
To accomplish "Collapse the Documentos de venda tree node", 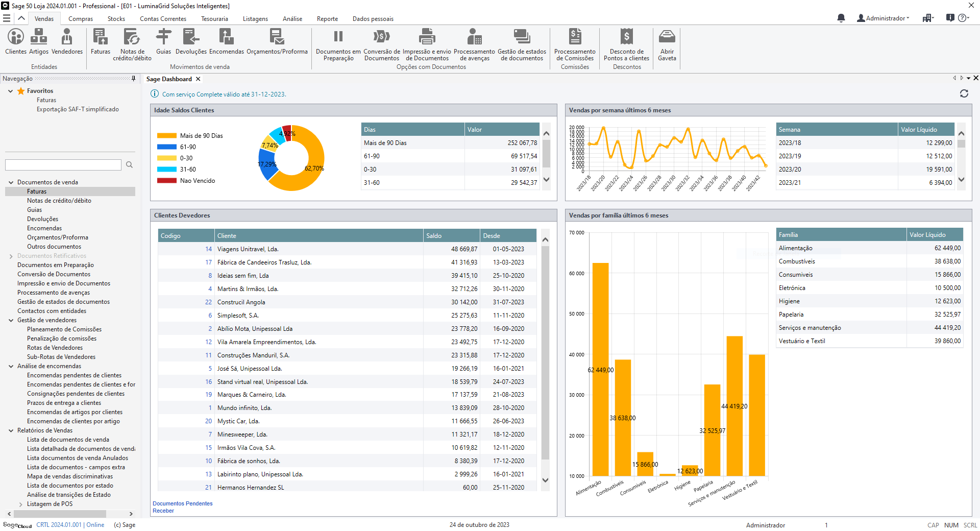I will point(11,182).
